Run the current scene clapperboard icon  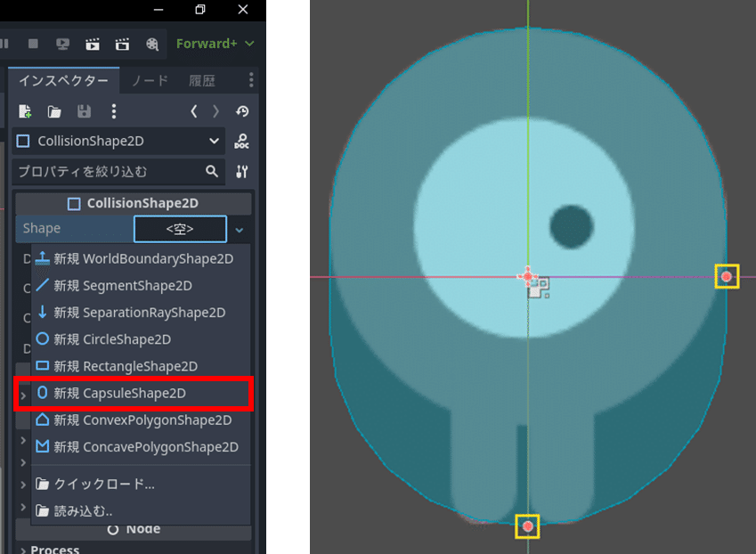(x=93, y=45)
